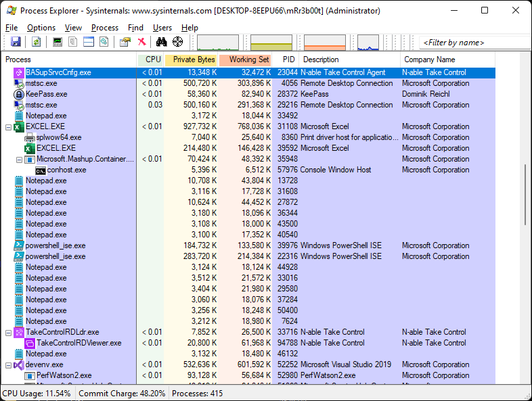
Task: Click the yellow commit history mini graph
Action: 271,43
